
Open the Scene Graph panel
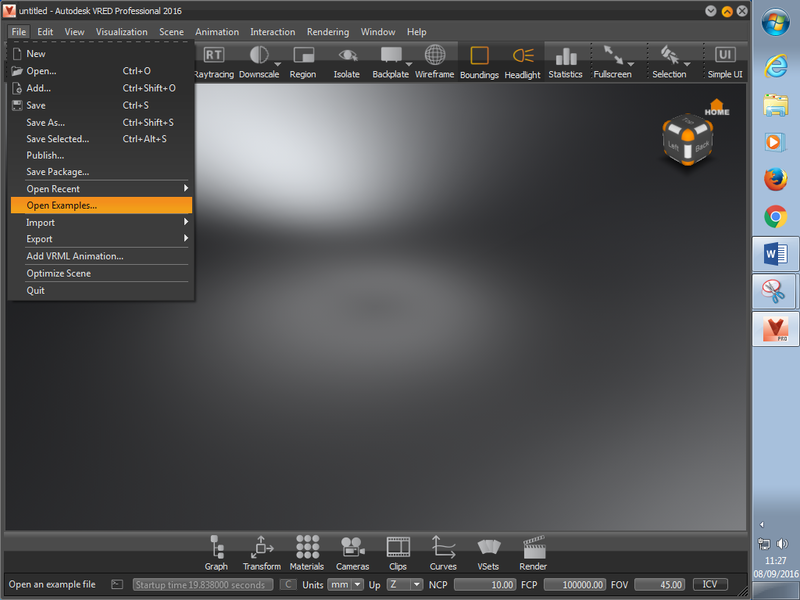coord(216,553)
